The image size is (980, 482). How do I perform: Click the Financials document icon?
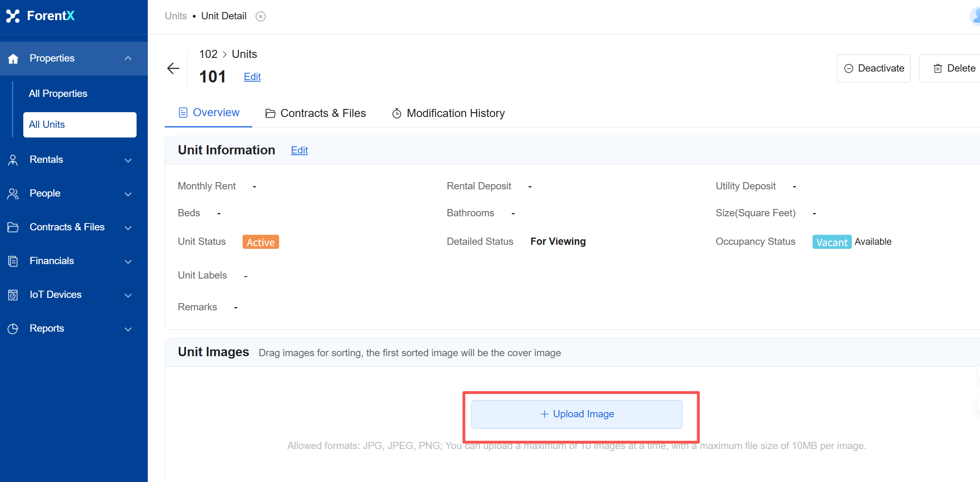click(x=13, y=261)
